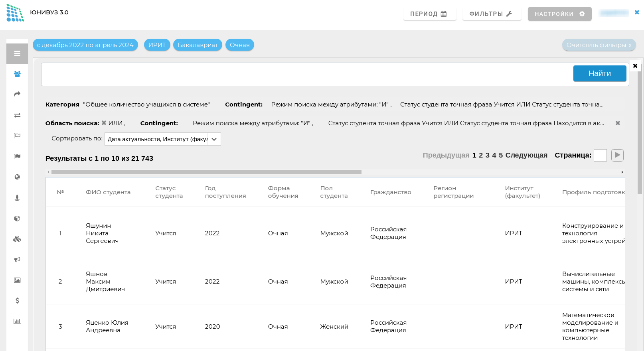The width and height of the screenshot is (644, 351).
Task: Click the Найти search button
Action: tap(600, 73)
